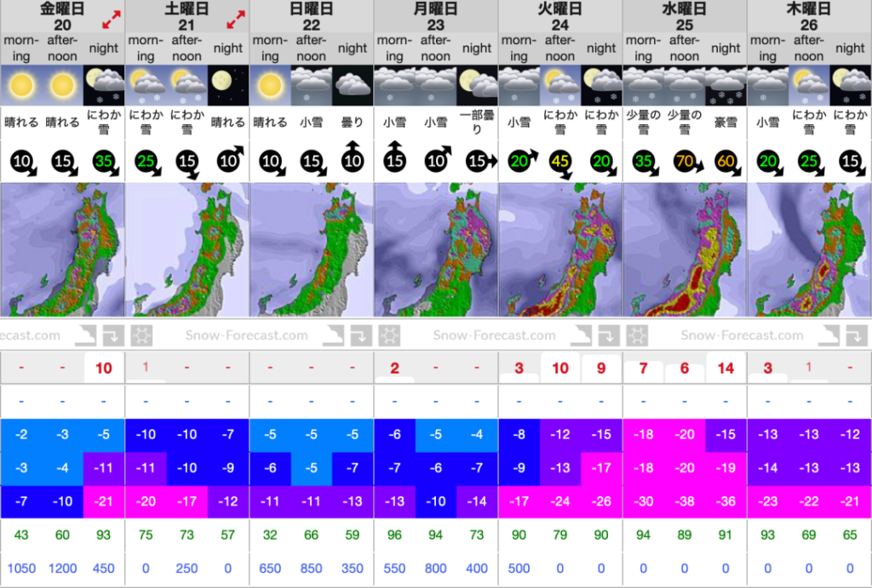872x588 pixels.
Task: Expand Saturday 21 with the red arrows
Action: pos(236,20)
